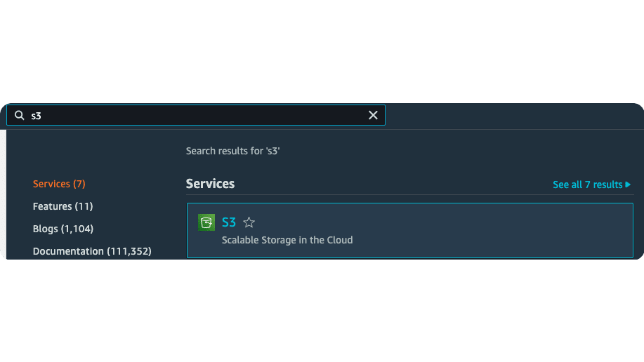Image resolution: width=644 pixels, height=362 pixels.
Task: Favorite S3 with the star icon
Action: [249, 222]
